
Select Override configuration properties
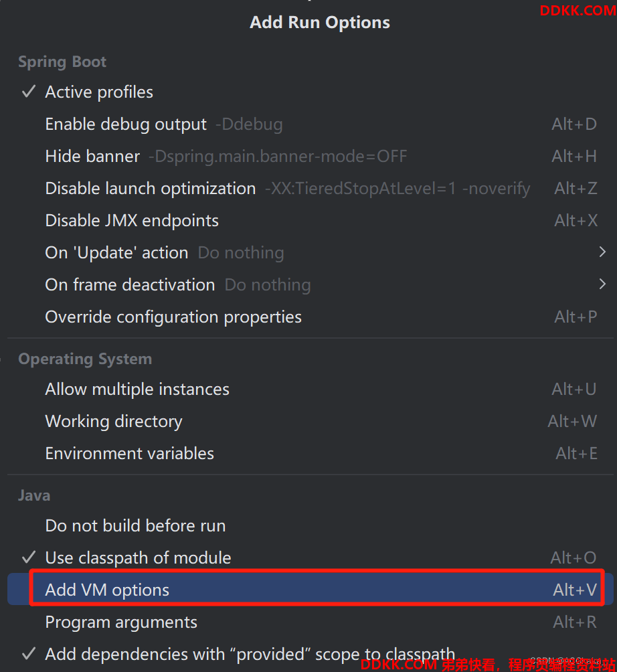click(311, 317)
